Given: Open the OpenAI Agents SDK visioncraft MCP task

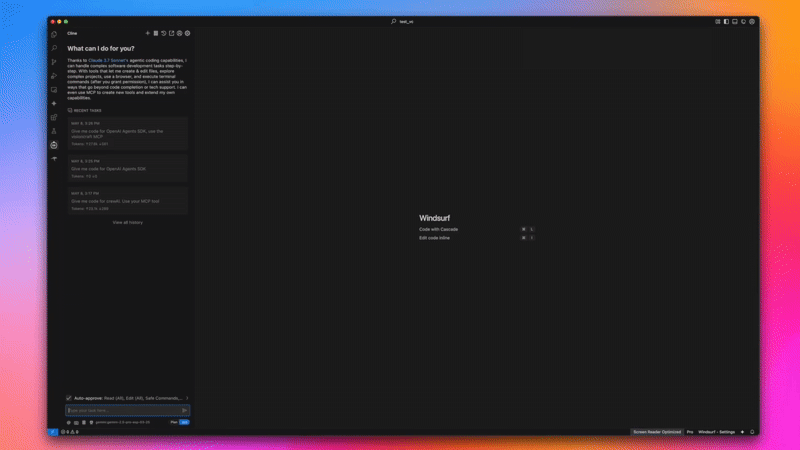Looking at the screenshot, I should coord(128,134).
